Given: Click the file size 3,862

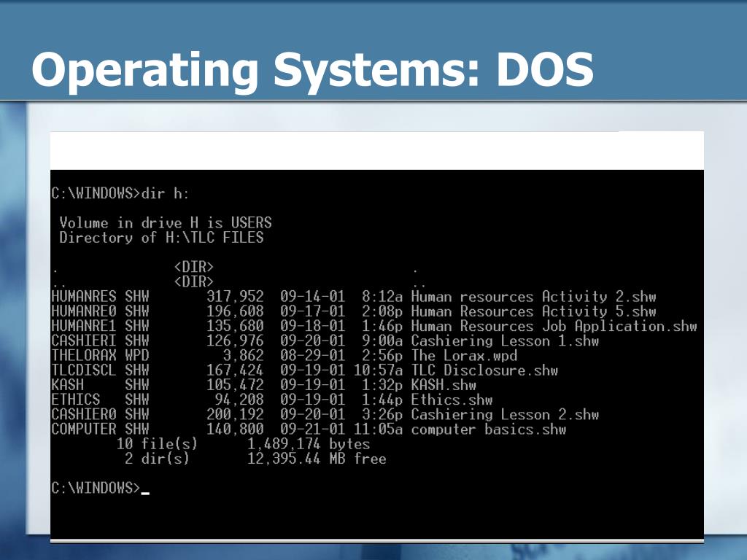Looking at the screenshot, I should (243, 355).
